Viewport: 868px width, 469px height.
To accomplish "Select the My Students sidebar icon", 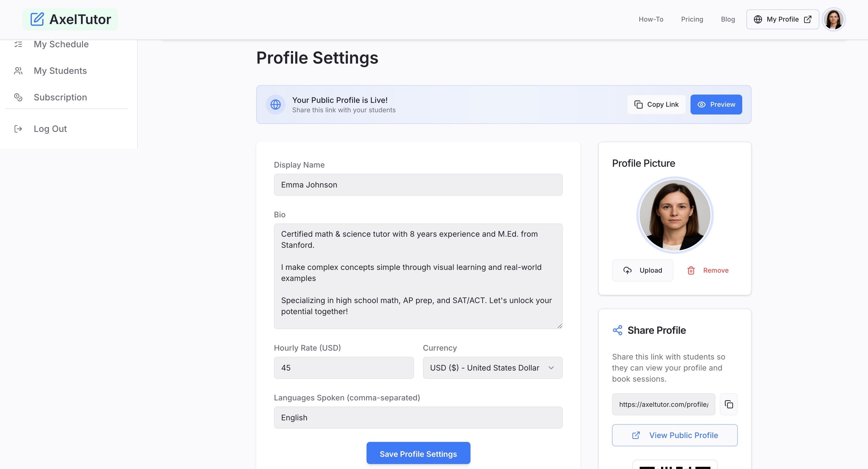I will [x=18, y=71].
